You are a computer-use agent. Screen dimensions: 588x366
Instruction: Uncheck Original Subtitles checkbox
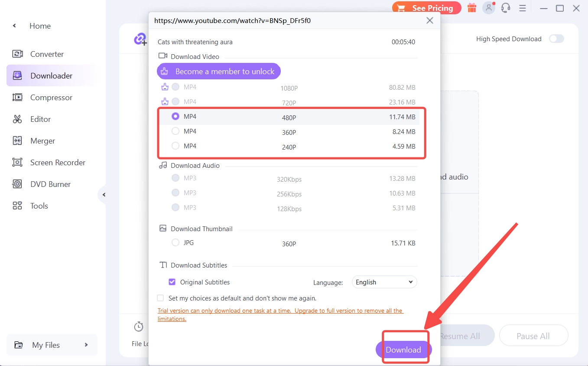tap(172, 282)
